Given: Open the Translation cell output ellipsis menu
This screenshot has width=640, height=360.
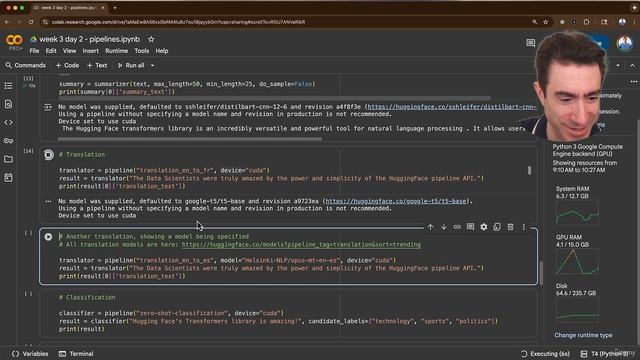Looking at the screenshot, I should click(48, 201).
